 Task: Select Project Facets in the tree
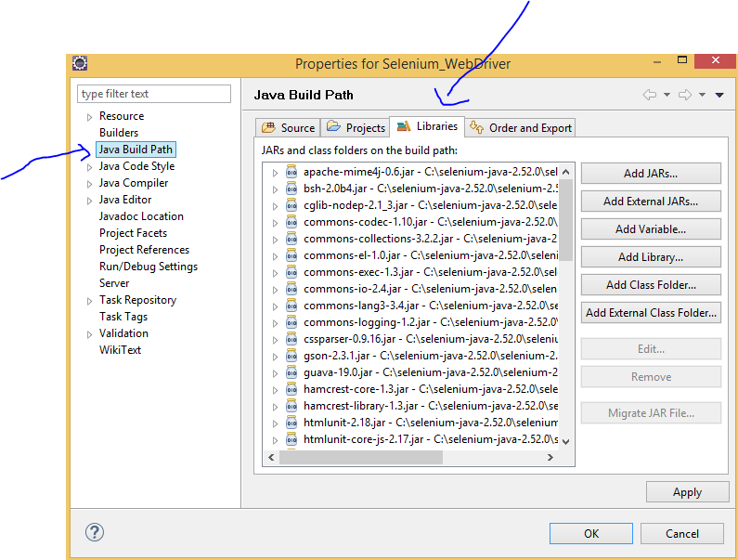133,233
